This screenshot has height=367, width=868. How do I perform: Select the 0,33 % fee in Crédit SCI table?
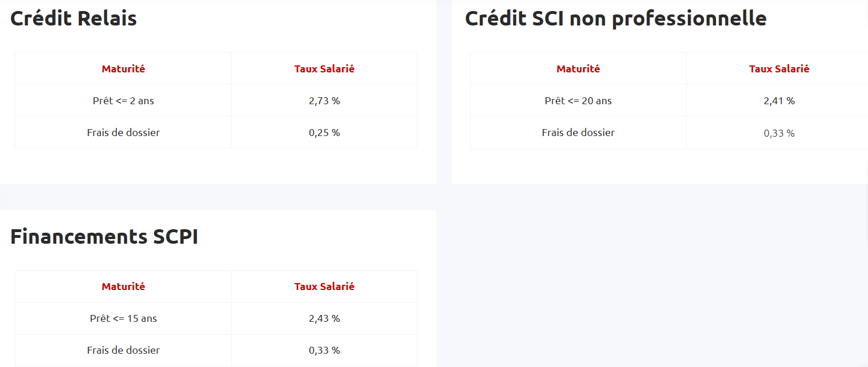(779, 133)
